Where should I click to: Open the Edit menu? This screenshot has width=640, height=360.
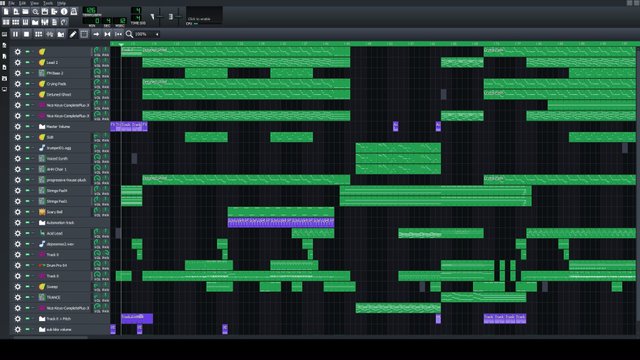coord(22,3)
